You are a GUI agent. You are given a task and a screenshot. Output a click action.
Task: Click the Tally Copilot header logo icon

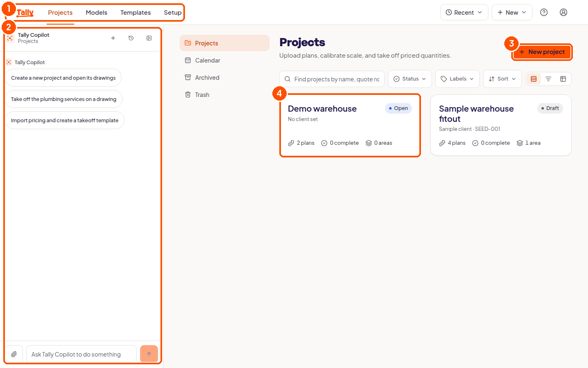[x=10, y=38]
